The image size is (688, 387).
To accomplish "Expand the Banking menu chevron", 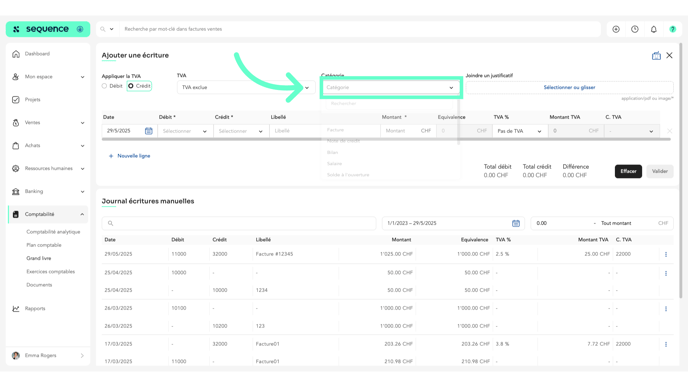I will coord(82,191).
